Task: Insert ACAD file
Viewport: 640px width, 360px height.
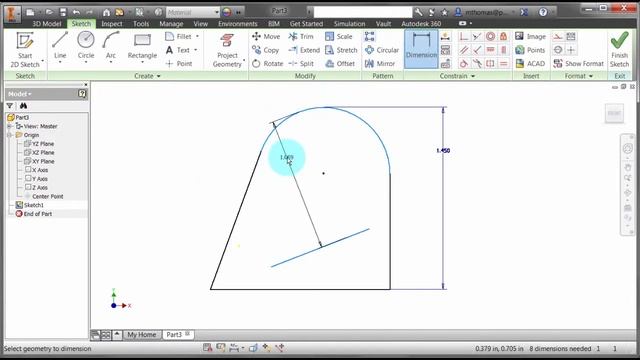Action: pos(530,63)
